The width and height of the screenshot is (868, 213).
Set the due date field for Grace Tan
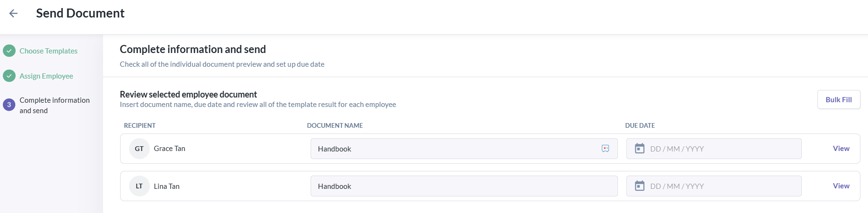[714, 149]
